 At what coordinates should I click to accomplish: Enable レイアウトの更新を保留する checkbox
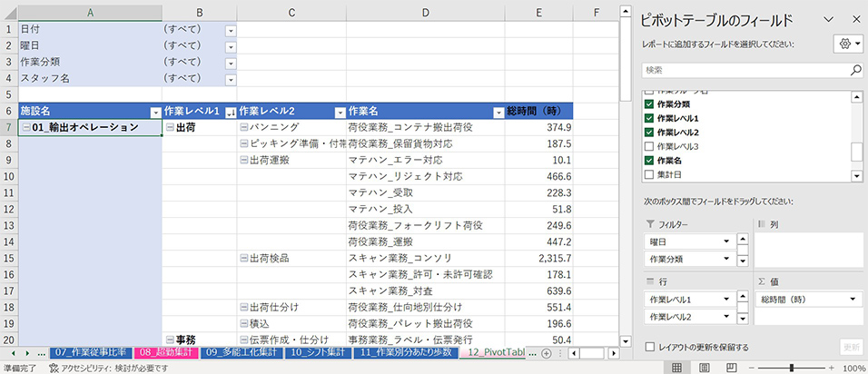click(648, 347)
